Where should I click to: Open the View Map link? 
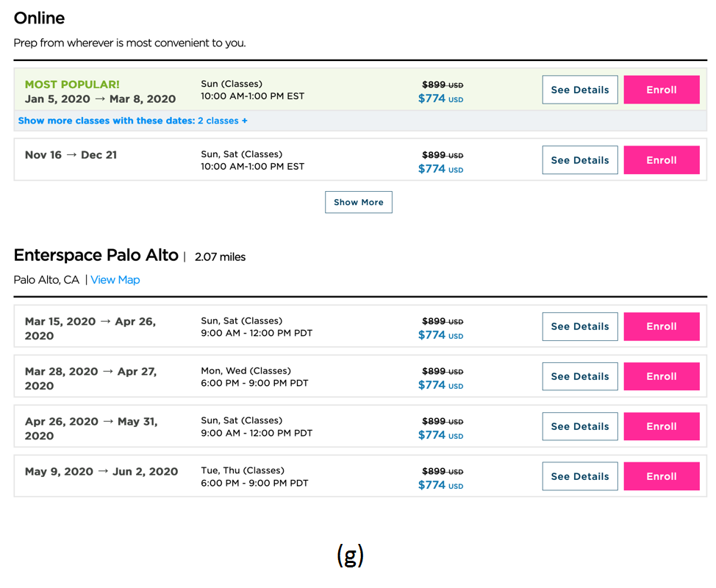(115, 280)
